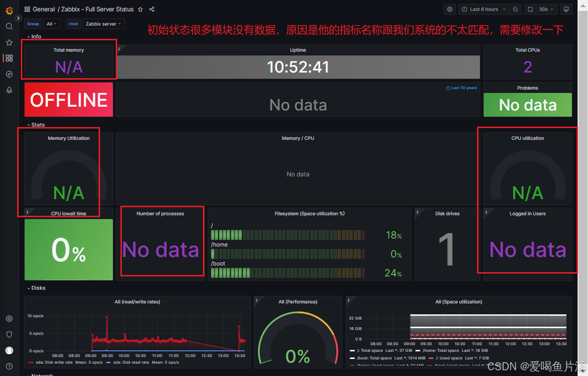Open Starred dashboards in the sidebar
This screenshot has height=376, width=588.
click(9, 42)
